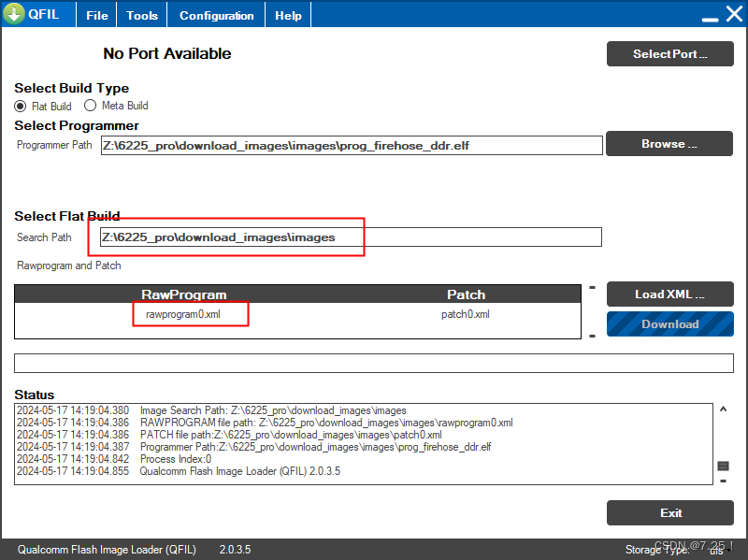
Task: Click the No Port Available label
Action: click(x=167, y=53)
